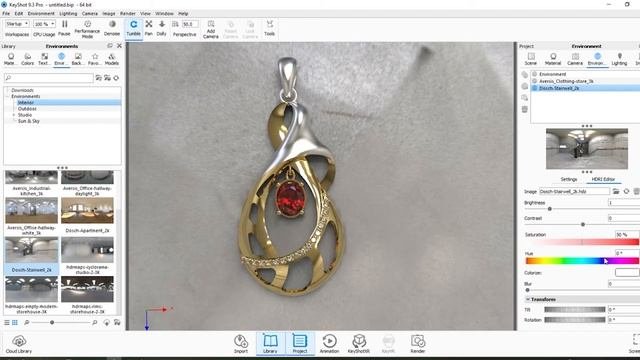Select Aversis_Clothing-store_3k in environment list
640x360 pixels.
[566, 81]
